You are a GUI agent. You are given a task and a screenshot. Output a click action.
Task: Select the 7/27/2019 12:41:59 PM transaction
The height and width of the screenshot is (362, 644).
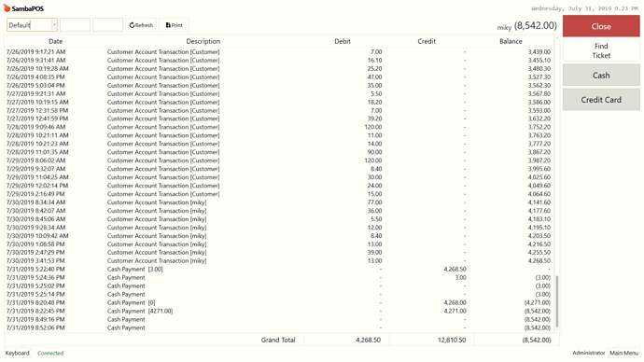[279, 118]
